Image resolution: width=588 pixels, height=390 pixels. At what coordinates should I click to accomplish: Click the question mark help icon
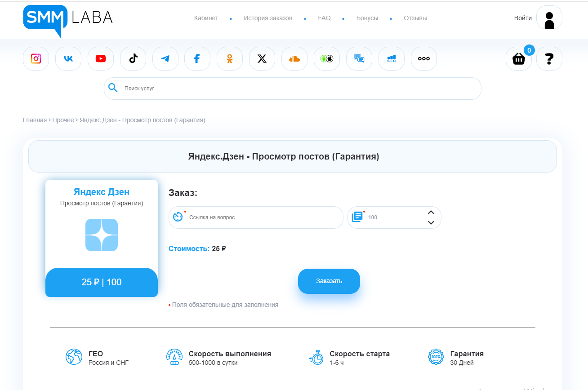tap(549, 58)
